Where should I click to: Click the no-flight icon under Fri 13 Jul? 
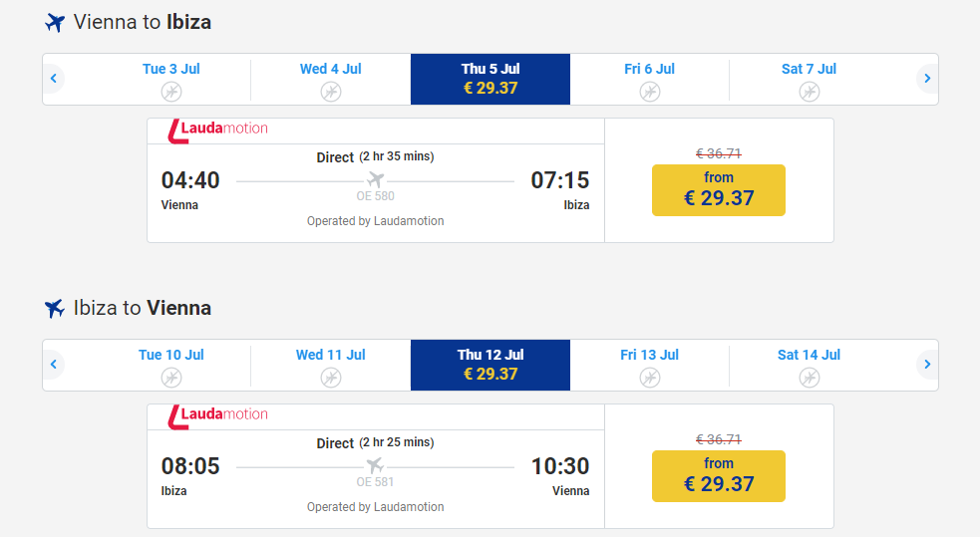click(x=649, y=378)
